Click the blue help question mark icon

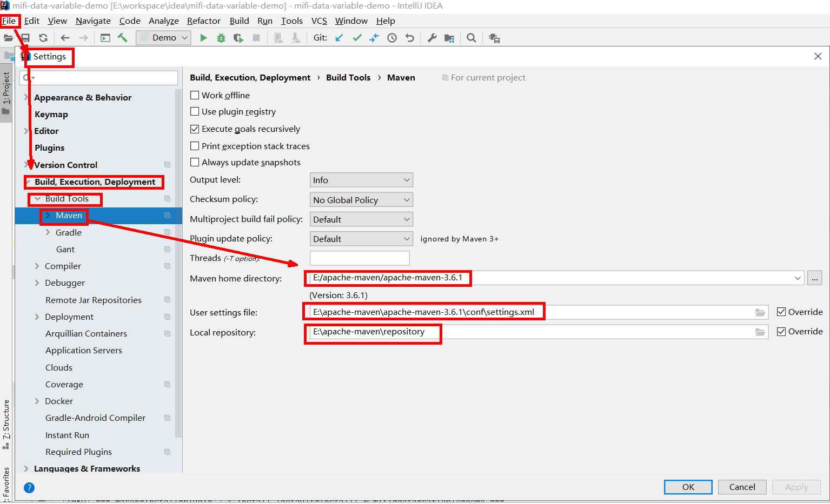click(29, 488)
